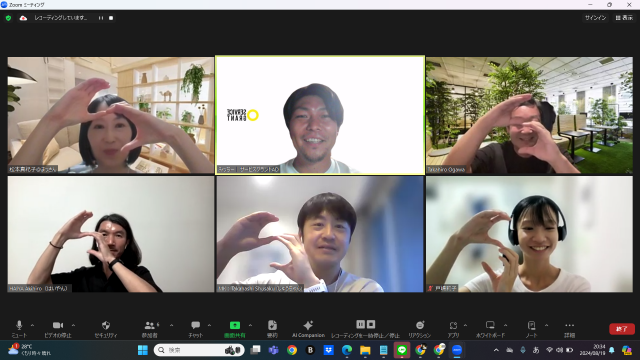The width and height of the screenshot is (640, 360).
Task: Select the top-left woman's video tile
Action: click(111, 115)
